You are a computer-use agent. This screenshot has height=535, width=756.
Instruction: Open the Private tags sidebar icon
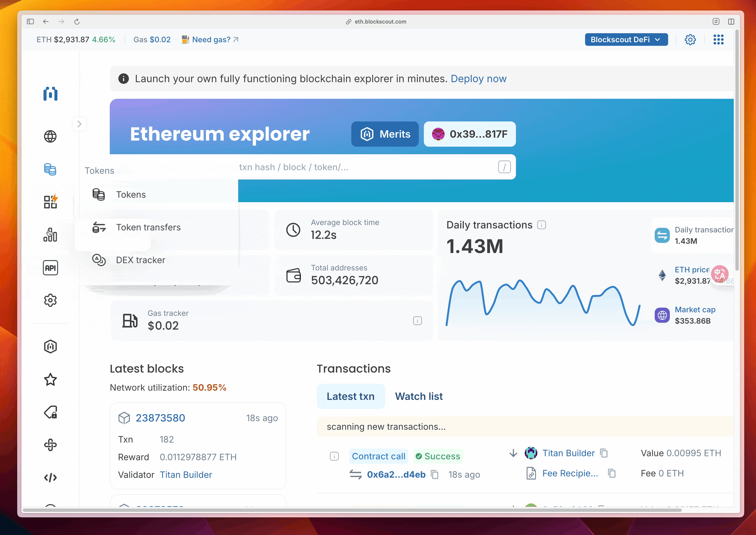click(x=50, y=412)
